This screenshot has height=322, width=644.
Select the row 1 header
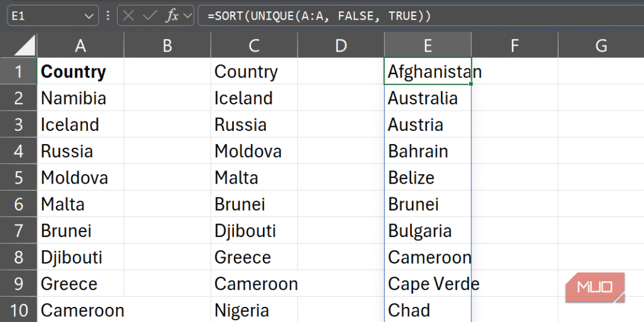[x=18, y=71]
